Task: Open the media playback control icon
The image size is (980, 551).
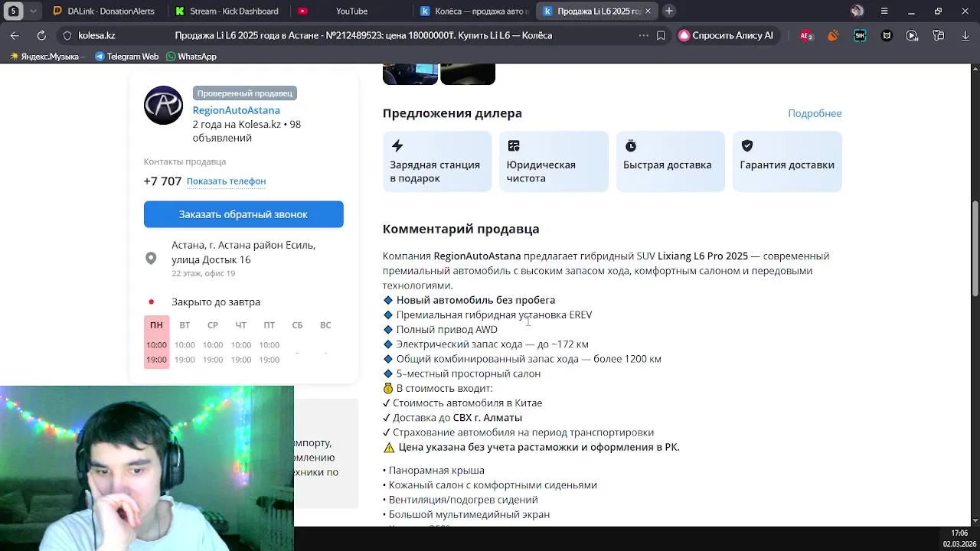Action: 912,35
